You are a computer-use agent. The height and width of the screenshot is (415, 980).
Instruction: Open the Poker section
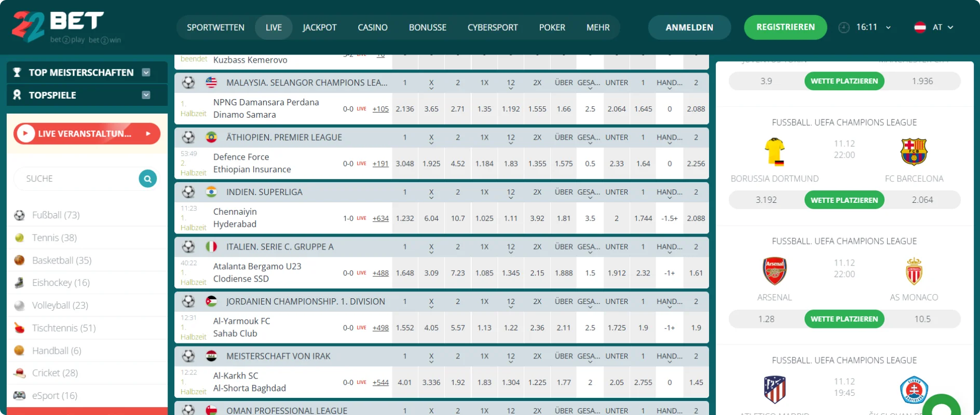click(552, 27)
